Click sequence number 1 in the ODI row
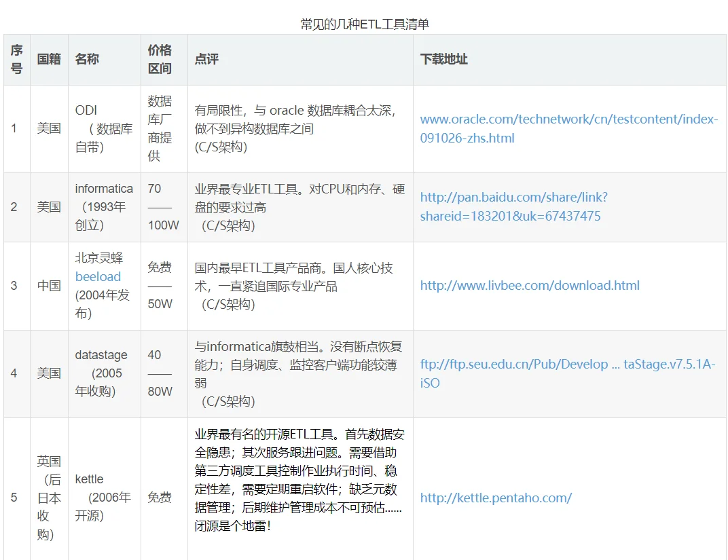Screen dimensions: 728x560 (x=14, y=128)
